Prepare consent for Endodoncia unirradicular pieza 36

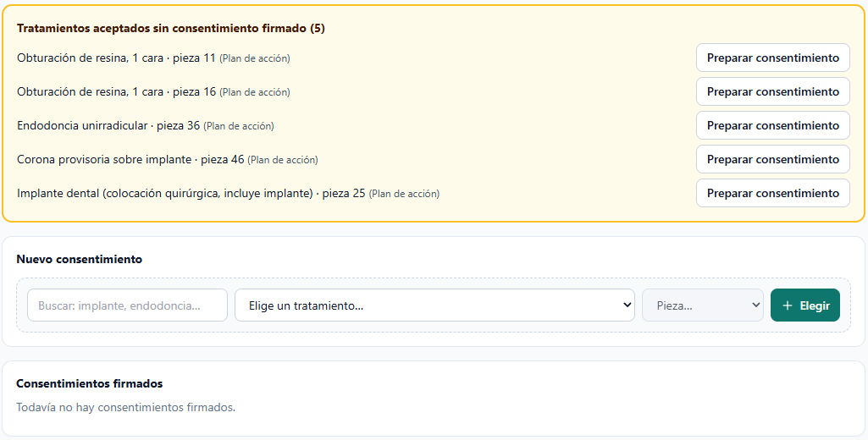tap(773, 125)
